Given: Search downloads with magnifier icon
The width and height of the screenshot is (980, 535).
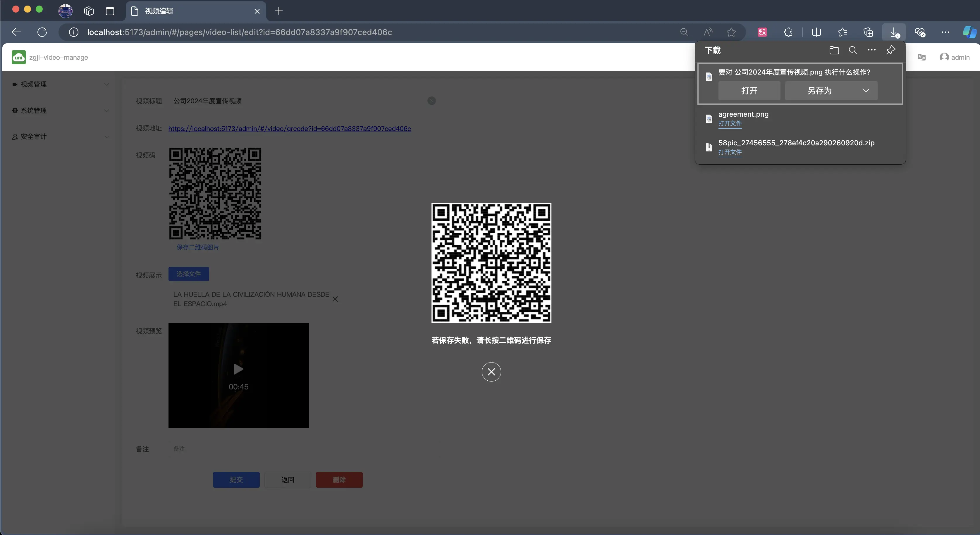Looking at the screenshot, I should (x=853, y=50).
